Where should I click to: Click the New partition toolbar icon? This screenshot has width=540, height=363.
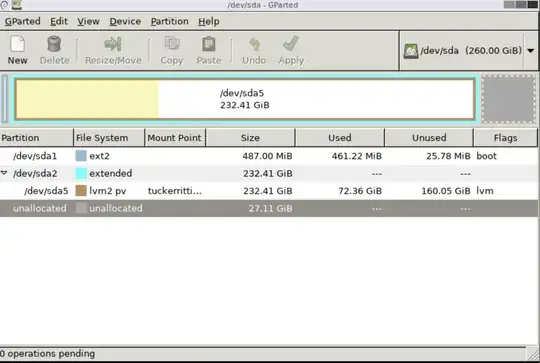pyautogui.click(x=17, y=44)
